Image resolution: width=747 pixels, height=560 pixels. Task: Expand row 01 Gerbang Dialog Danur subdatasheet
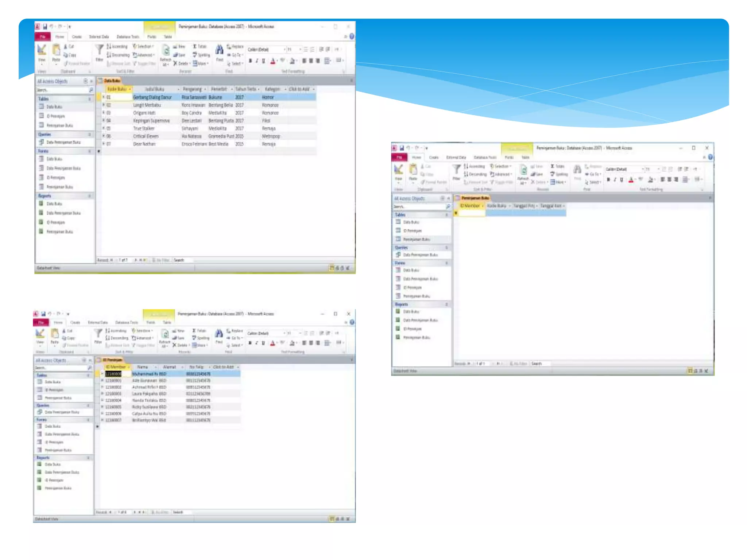tap(104, 97)
